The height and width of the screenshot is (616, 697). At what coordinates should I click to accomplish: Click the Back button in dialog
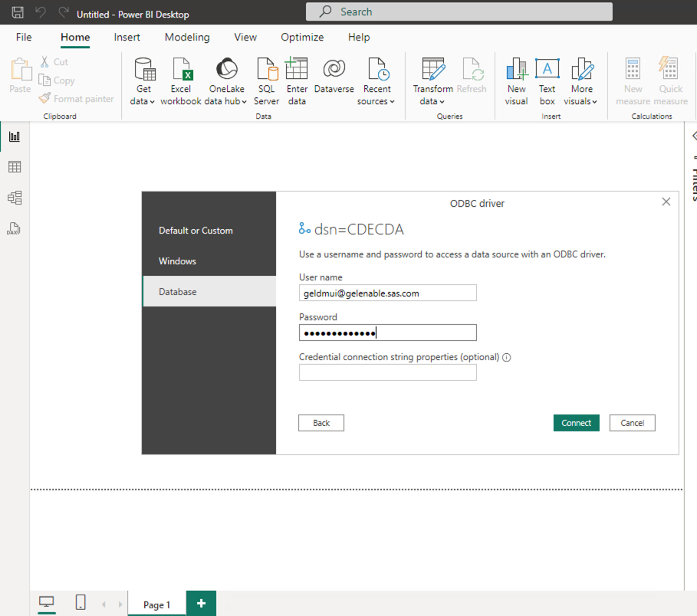[321, 423]
